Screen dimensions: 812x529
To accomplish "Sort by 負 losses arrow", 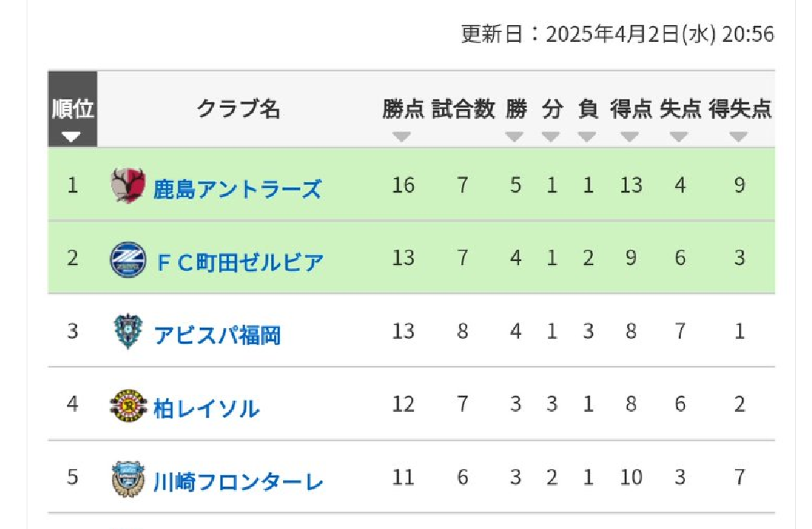I will click(587, 137).
